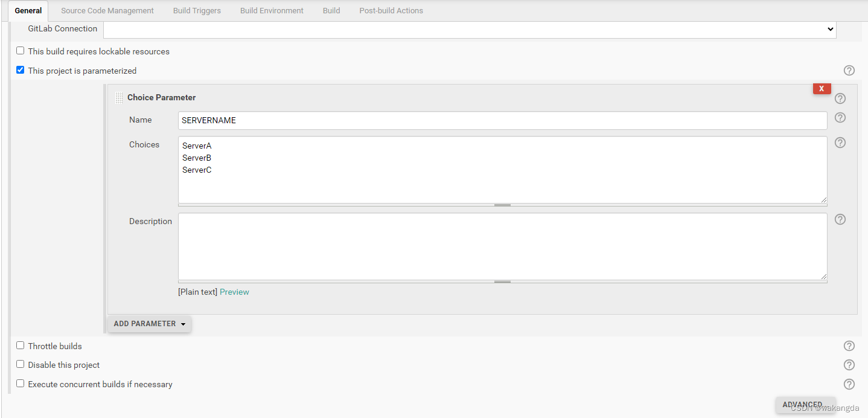Image resolution: width=868 pixels, height=418 pixels.
Task: Open the ADD PARAMETER dropdown
Action: [149, 324]
